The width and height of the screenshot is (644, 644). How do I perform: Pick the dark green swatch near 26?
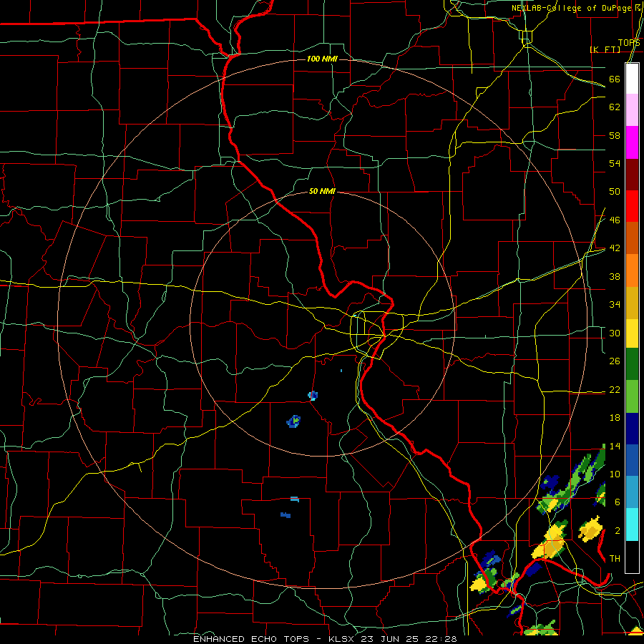point(632,364)
